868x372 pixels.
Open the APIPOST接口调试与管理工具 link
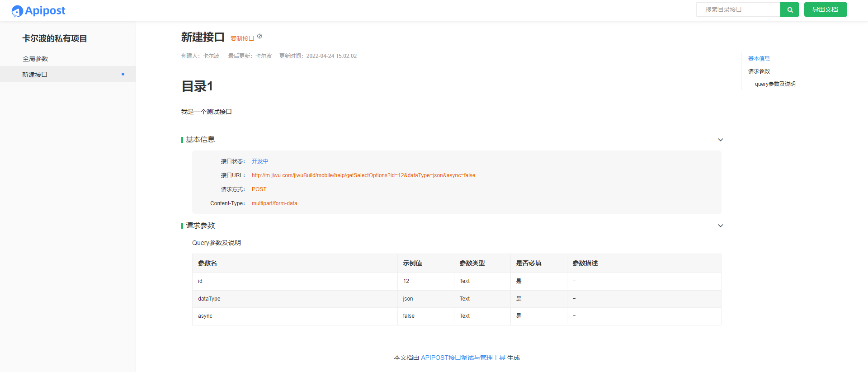click(x=463, y=358)
